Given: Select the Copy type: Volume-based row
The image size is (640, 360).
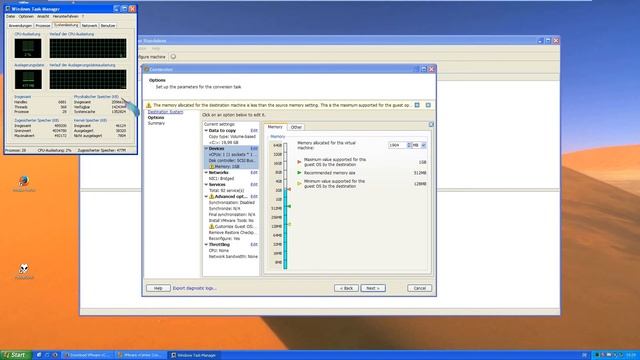Looking at the screenshot, I should click(x=232, y=137).
